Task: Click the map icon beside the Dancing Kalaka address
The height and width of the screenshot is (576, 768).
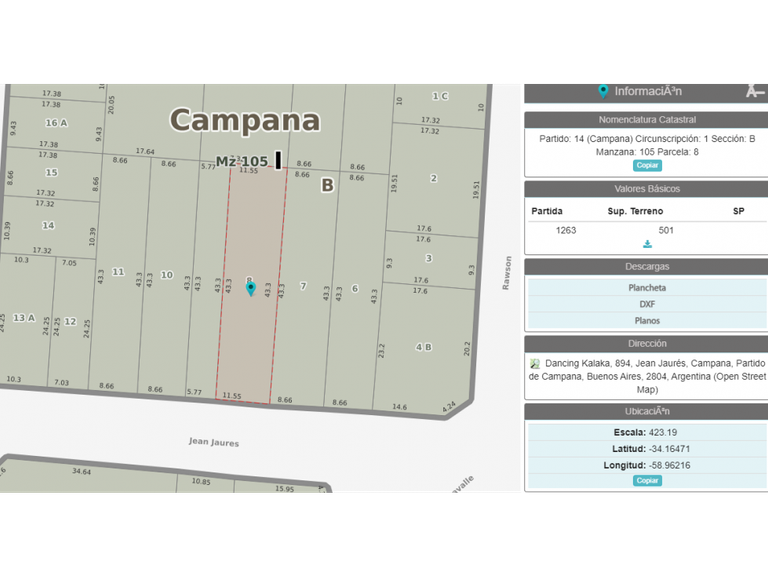Action: pyautogui.click(x=534, y=364)
